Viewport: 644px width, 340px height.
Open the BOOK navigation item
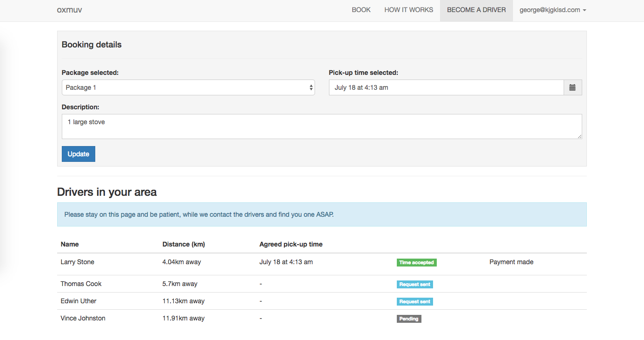[361, 10]
